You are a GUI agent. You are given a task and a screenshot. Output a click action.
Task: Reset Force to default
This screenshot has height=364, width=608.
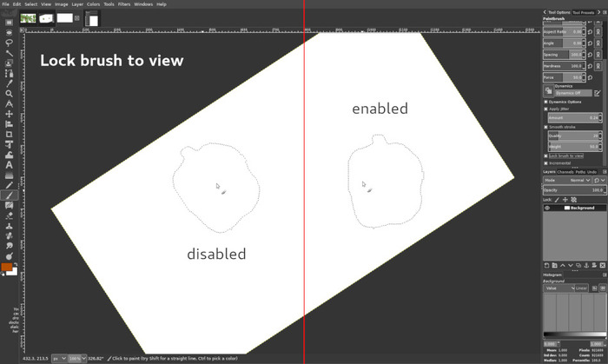(x=590, y=77)
